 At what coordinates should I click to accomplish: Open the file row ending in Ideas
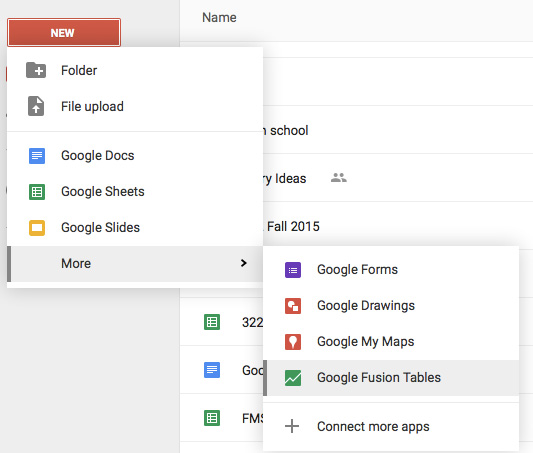(398, 178)
